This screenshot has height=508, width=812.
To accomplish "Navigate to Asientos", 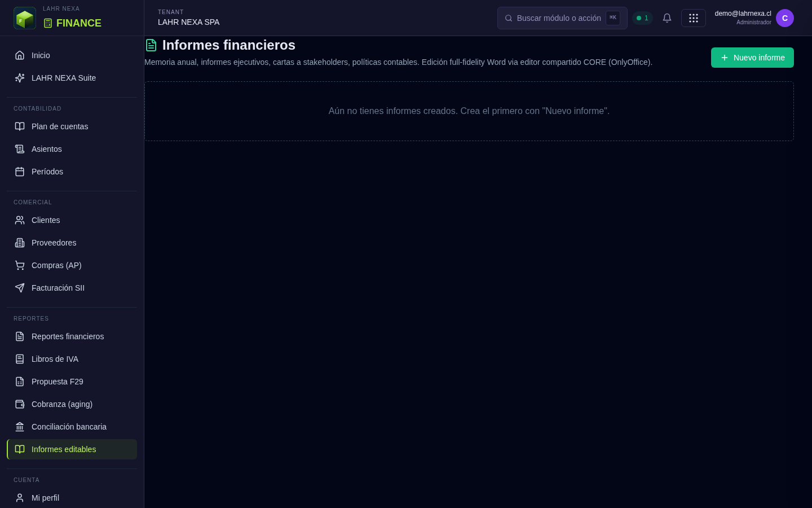I will (x=72, y=149).
